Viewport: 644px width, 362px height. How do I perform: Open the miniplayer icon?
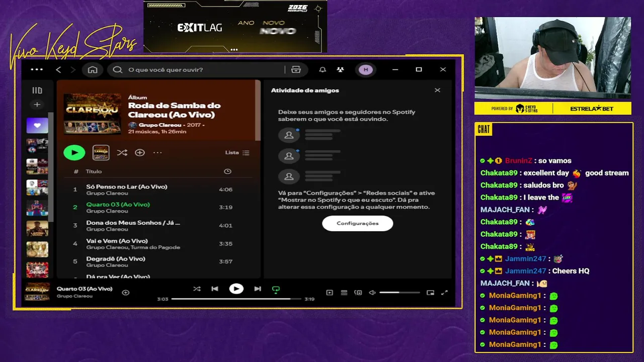click(x=430, y=292)
